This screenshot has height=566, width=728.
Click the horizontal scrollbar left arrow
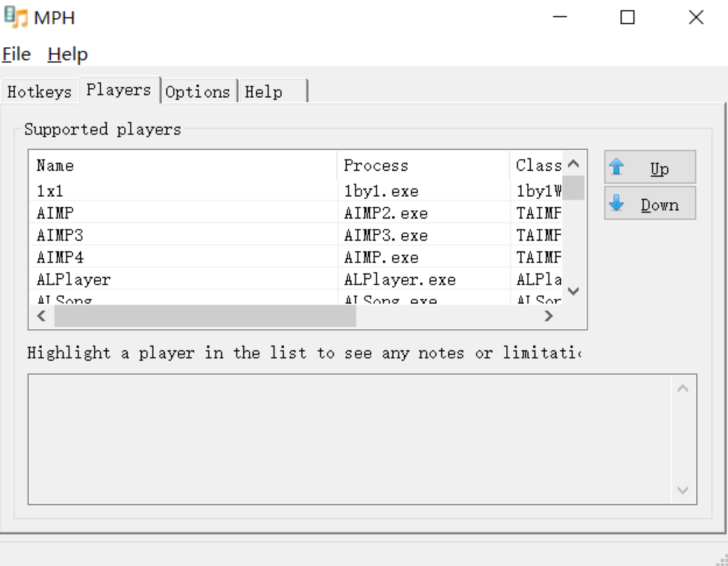[42, 315]
